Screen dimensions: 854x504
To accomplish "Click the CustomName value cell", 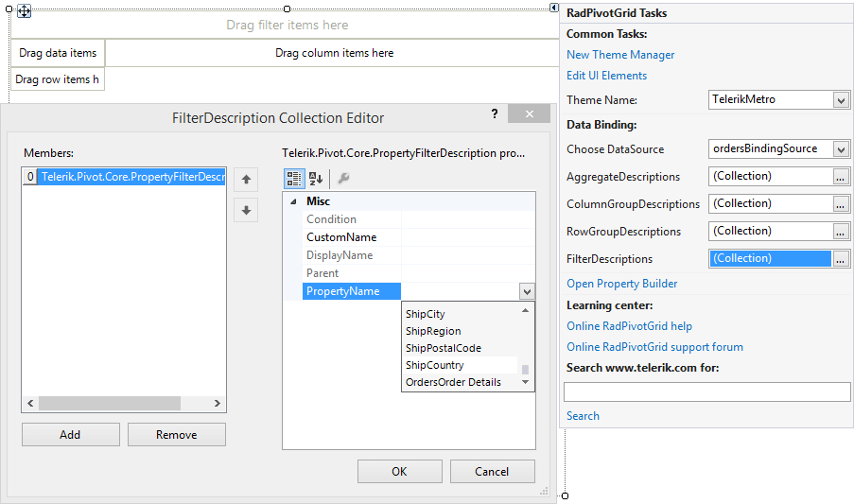I will point(468,237).
